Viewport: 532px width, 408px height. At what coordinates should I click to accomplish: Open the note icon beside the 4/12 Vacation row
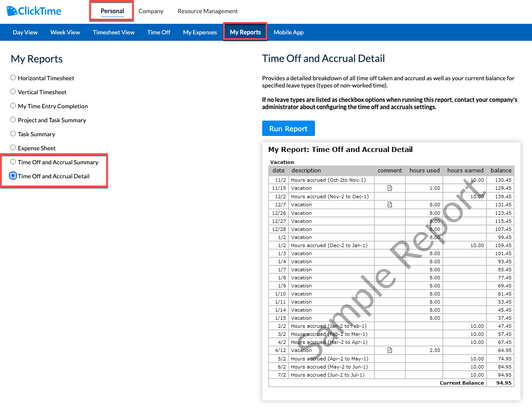389,350
